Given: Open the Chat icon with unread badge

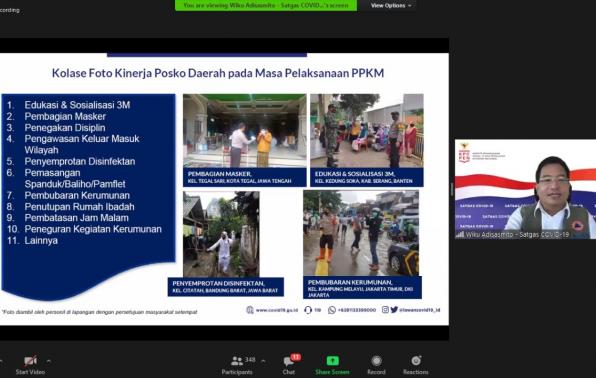Looking at the screenshot, I should [288, 361].
